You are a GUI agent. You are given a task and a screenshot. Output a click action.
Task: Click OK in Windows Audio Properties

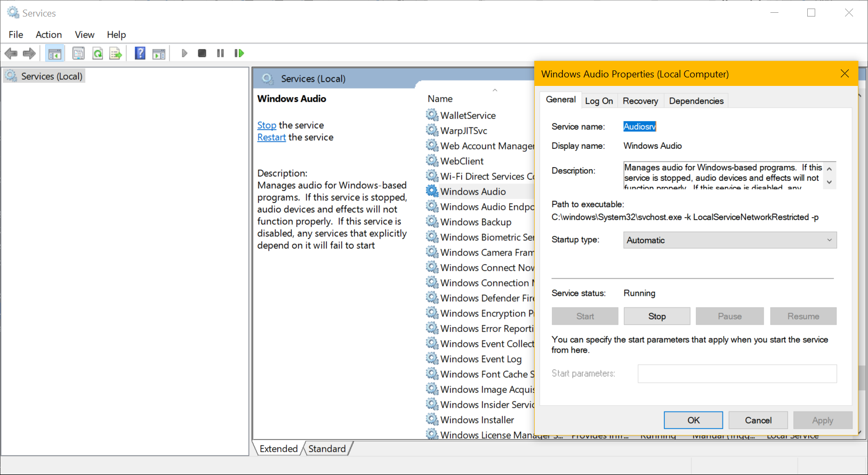click(x=693, y=420)
